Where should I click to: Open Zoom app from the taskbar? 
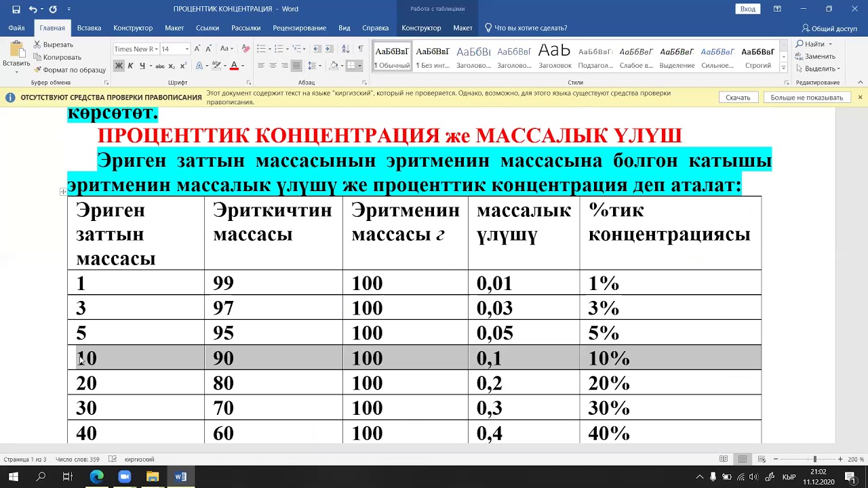[x=124, y=476]
